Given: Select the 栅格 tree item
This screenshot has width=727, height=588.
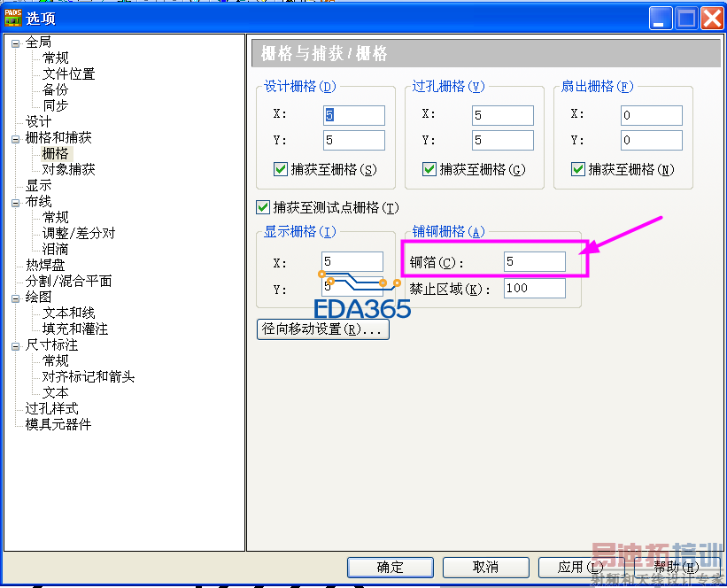Looking at the screenshot, I should [x=56, y=153].
